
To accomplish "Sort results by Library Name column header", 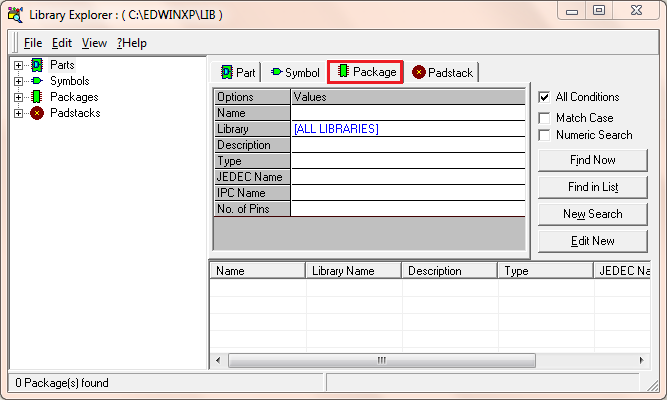I will click(x=353, y=271).
